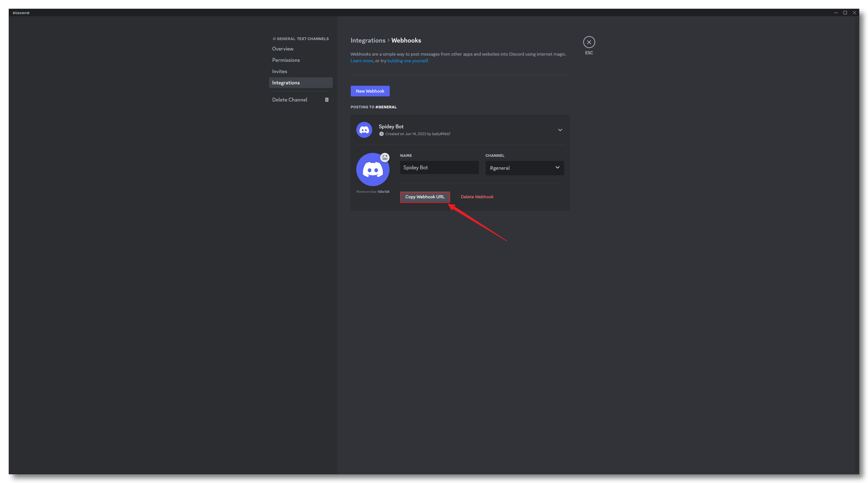868x483 pixels.
Task: Click the upload image icon on avatar
Action: [x=385, y=157]
